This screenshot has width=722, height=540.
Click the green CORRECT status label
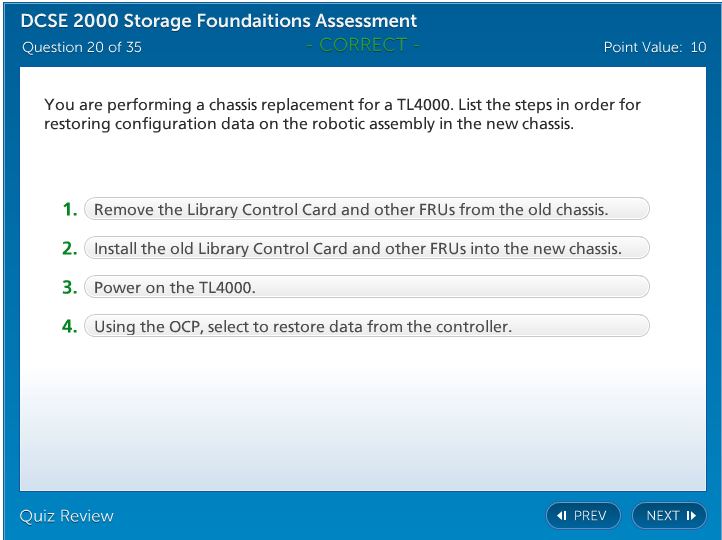click(x=362, y=45)
